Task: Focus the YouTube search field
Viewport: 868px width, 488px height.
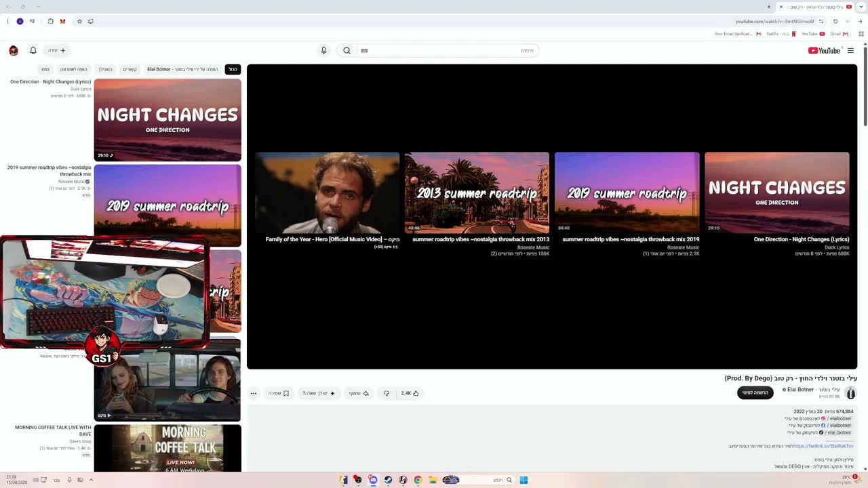Action: 448,50
